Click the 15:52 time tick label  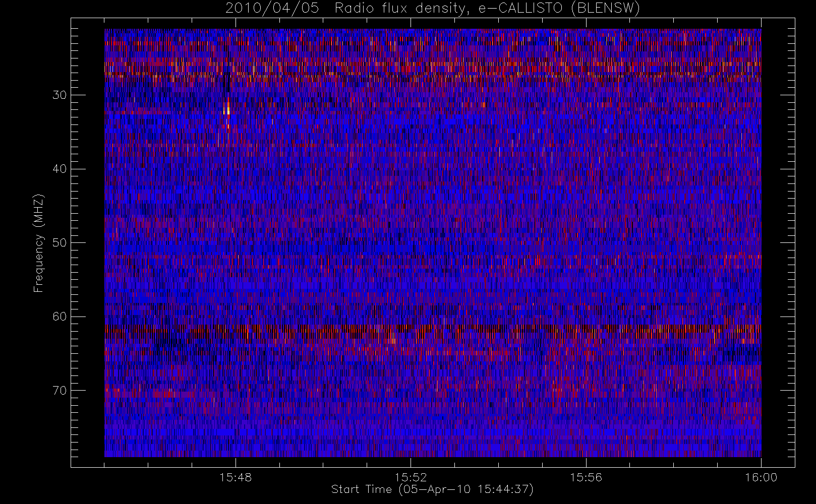(411, 477)
